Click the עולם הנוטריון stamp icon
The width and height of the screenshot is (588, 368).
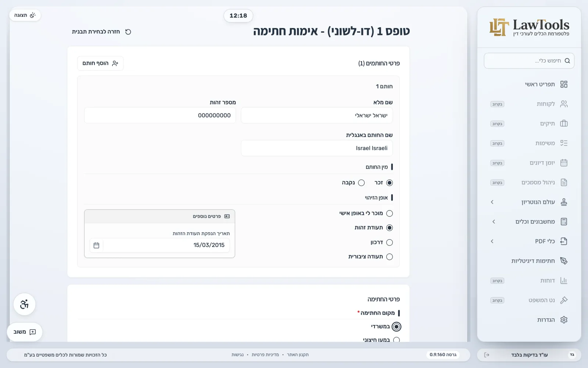(564, 202)
